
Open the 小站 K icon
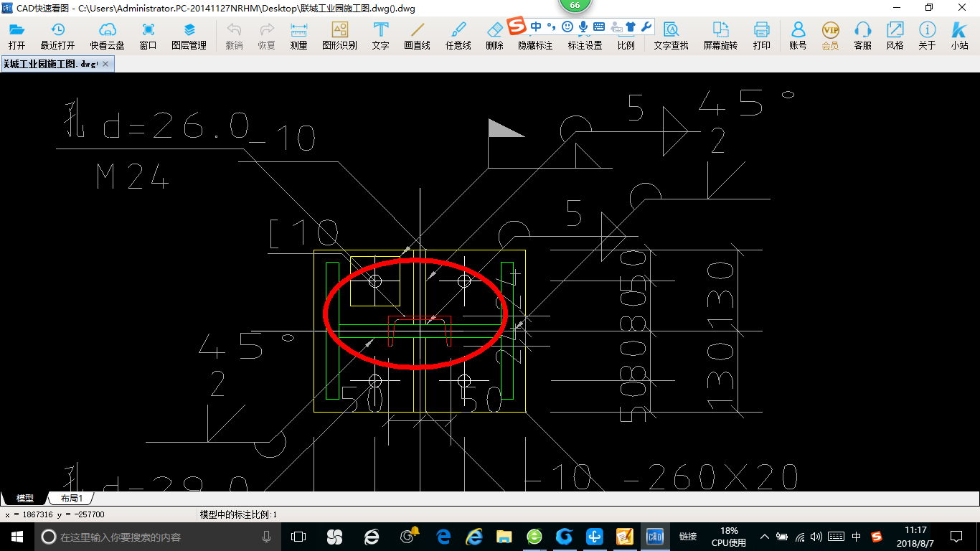[x=959, y=35]
